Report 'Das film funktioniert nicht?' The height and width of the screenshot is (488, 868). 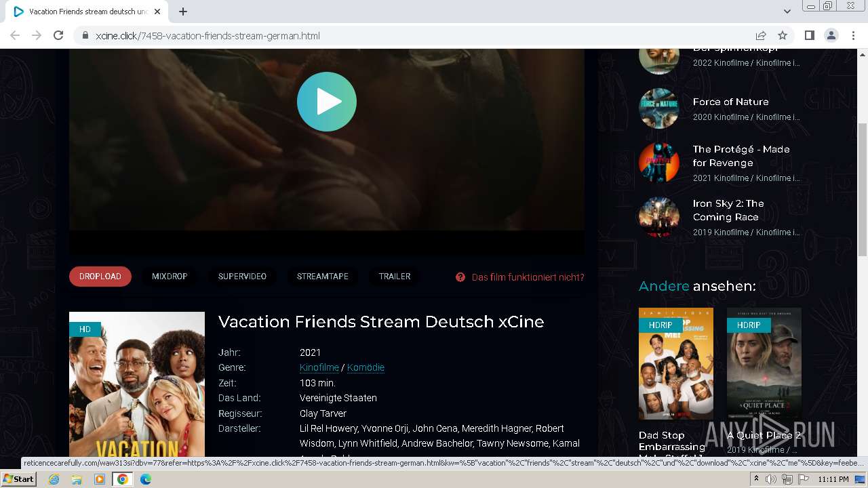click(528, 277)
